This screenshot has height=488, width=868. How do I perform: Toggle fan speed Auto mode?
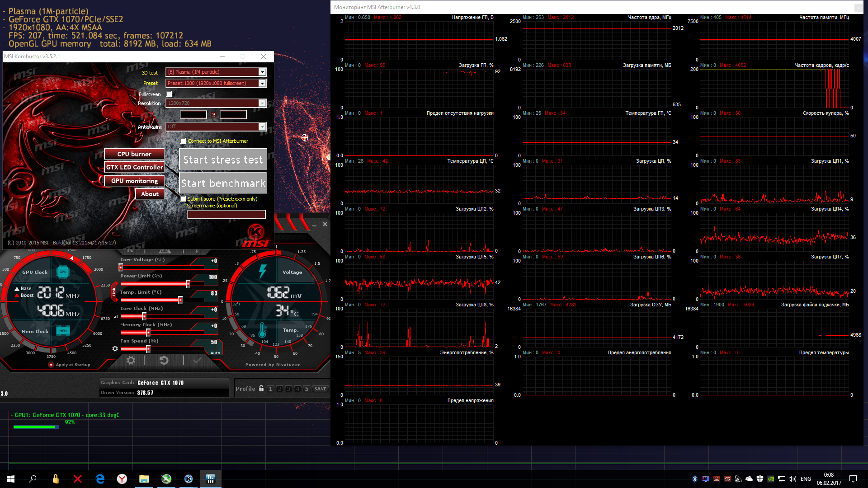click(215, 353)
